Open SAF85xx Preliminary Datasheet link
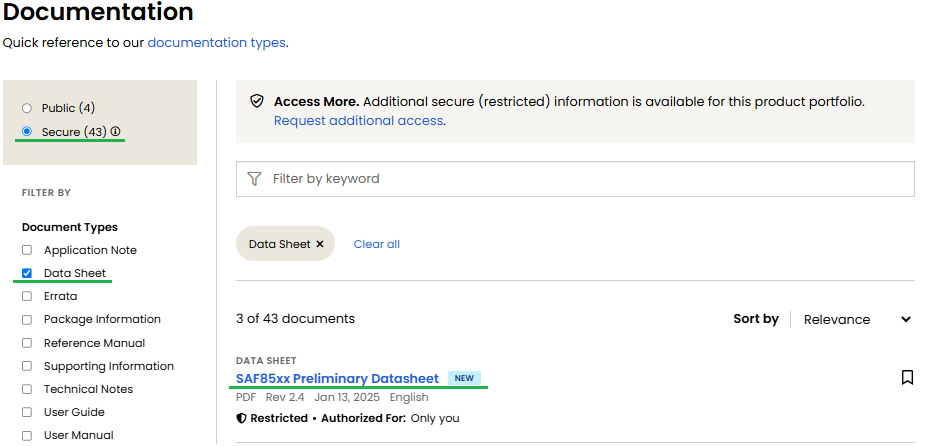 coord(337,378)
